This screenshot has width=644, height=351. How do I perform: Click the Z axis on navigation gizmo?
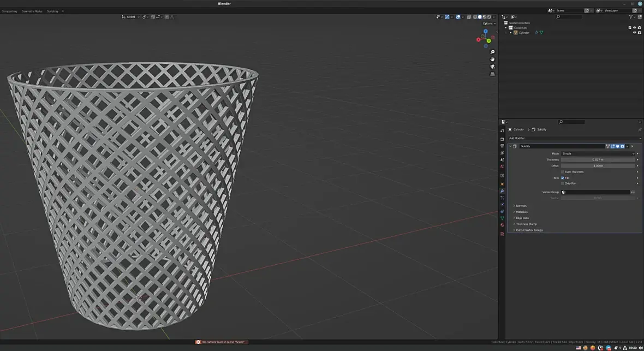pyautogui.click(x=485, y=32)
